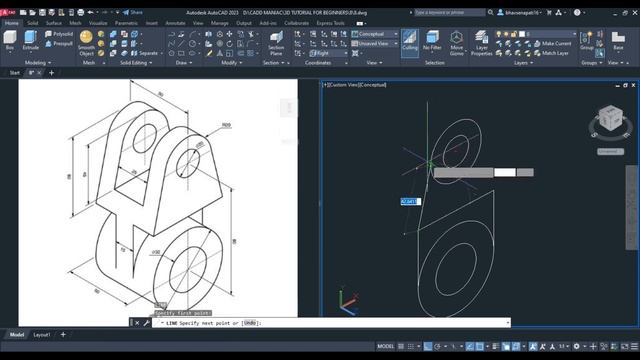Toggle the layer on/off lightbulb

(x=498, y=34)
